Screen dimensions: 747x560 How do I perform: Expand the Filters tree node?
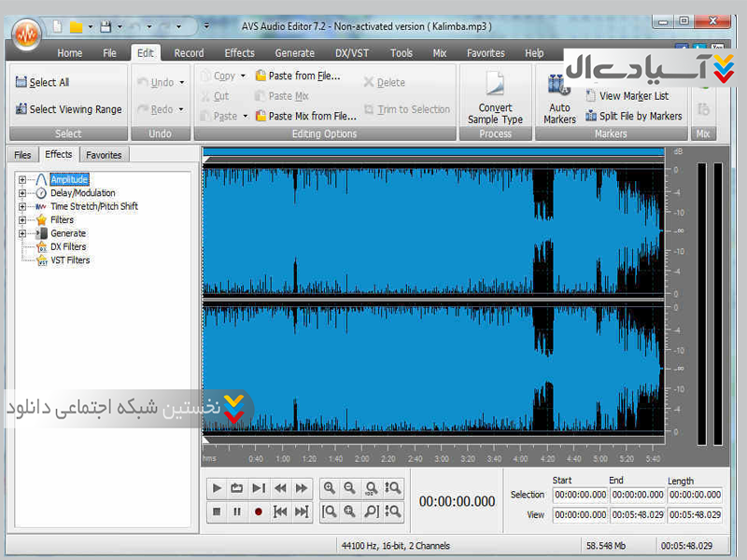[x=23, y=220]
